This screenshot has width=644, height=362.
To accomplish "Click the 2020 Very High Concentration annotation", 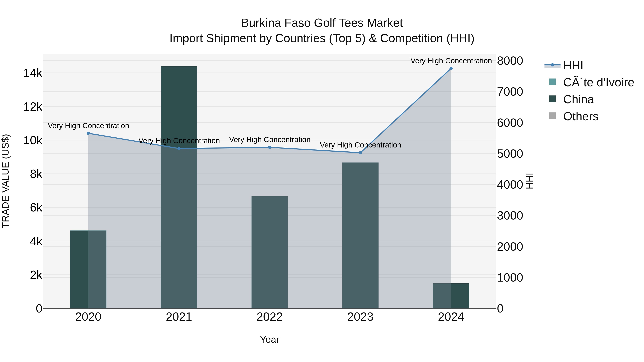I will coord(89,126).
